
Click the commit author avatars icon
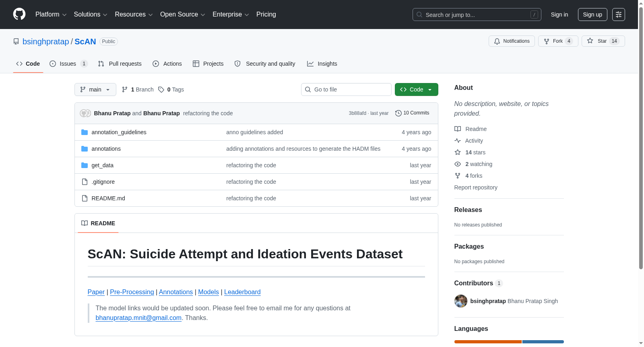pos(85,113)
